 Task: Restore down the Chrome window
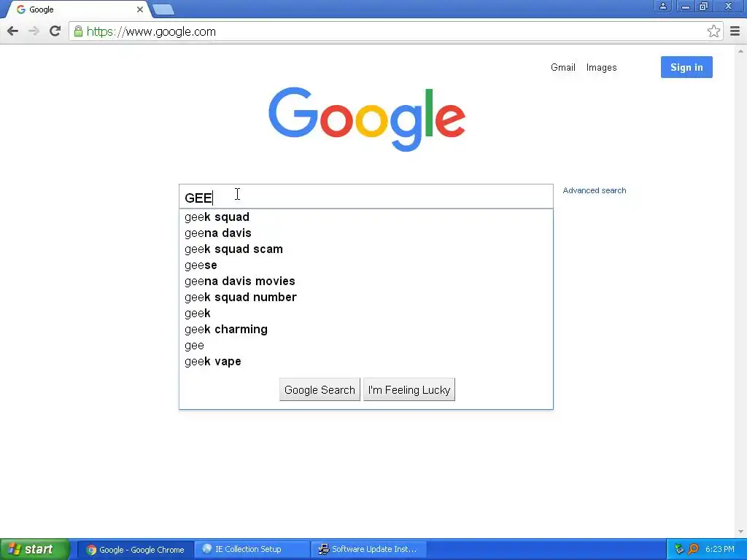pyautogui.click(x=704, y=6)
